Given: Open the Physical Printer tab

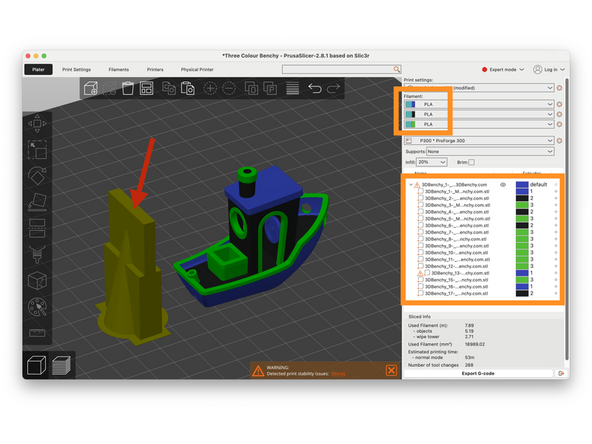Looking at the screenshot, I should point(197,69).
